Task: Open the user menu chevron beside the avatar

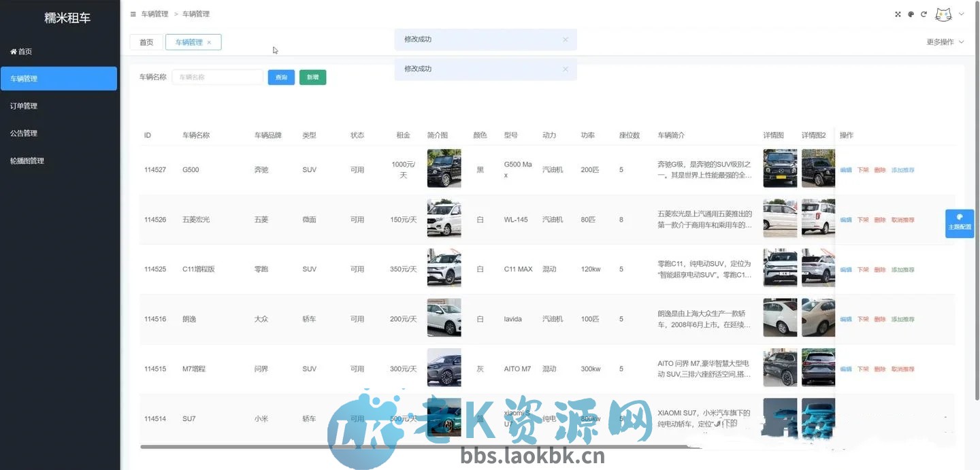Action: pos(960,14)
